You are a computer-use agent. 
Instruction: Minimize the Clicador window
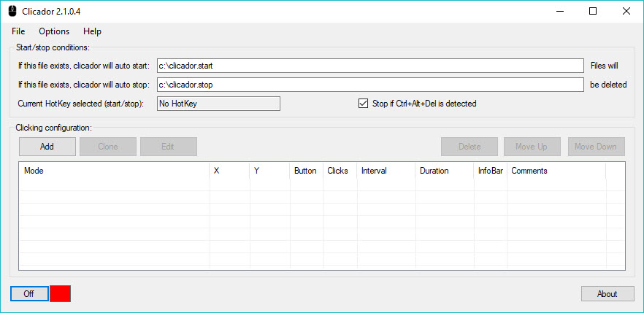(x=559, y=12)
